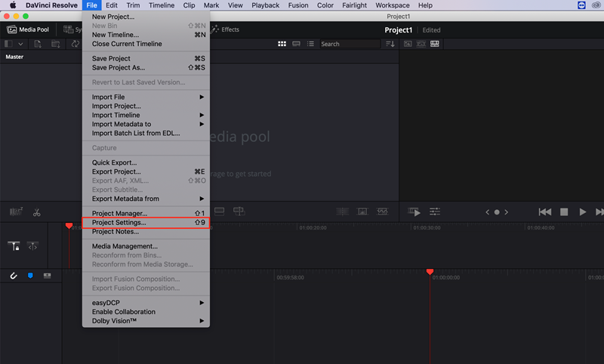
Task: Click the sync clips icon
Action: 75,44
